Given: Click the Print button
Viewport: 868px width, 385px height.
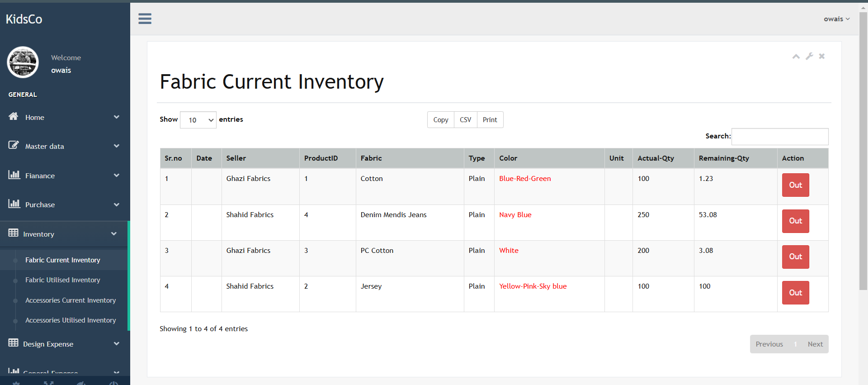Looking at the screenshot, I should pyautogui.click(x=490, y=120).
